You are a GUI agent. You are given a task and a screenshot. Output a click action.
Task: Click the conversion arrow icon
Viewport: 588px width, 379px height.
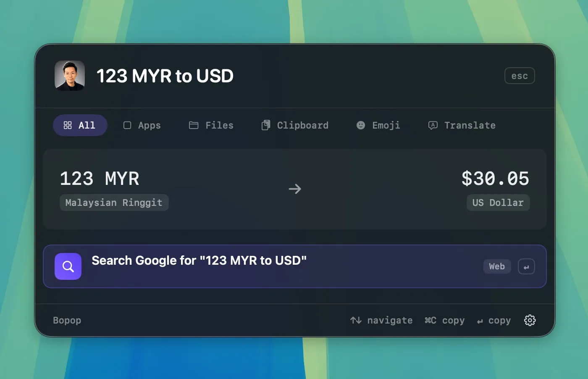point(295,189)
